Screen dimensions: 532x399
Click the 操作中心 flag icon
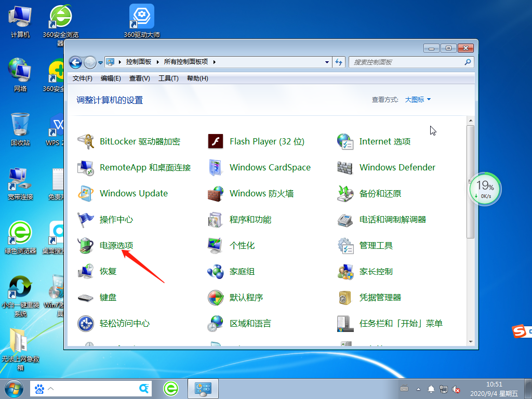[x=86, y=220]
